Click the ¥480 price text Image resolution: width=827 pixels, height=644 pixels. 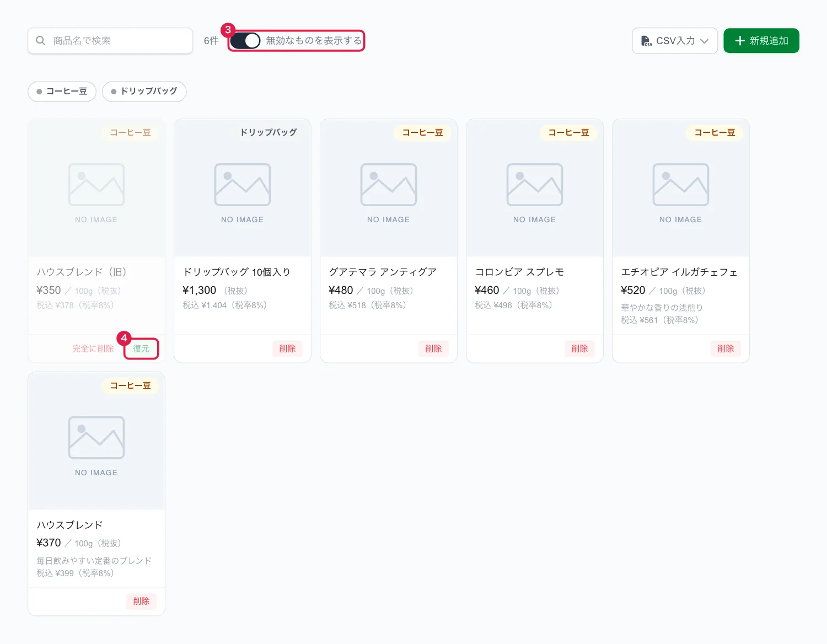pyautogui.click(x=341, y=291)
